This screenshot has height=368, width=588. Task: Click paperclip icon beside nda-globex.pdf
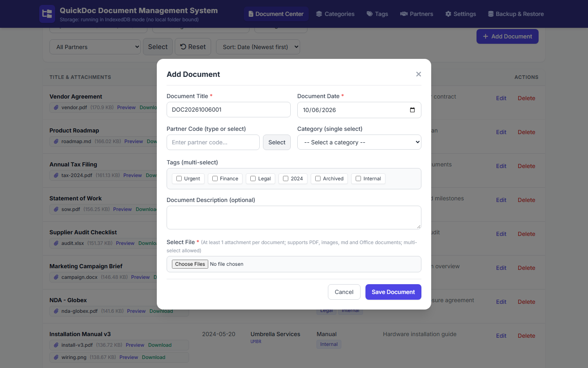coord(56,311)
